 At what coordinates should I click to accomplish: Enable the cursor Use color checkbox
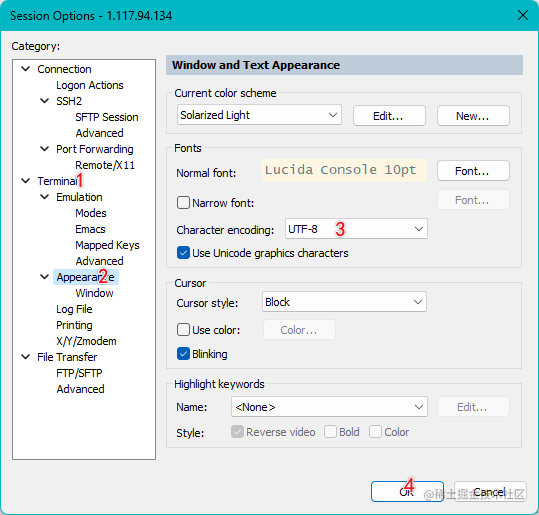(183, 330)
